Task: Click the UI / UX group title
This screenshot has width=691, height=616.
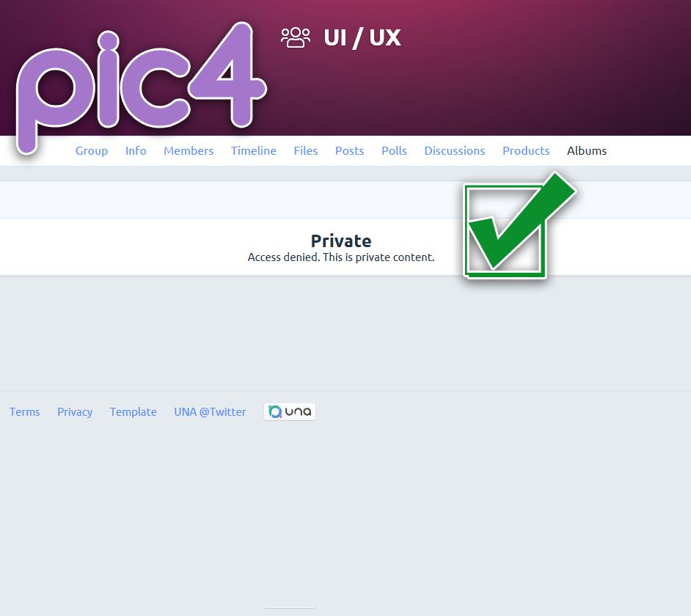Action: 362,37
